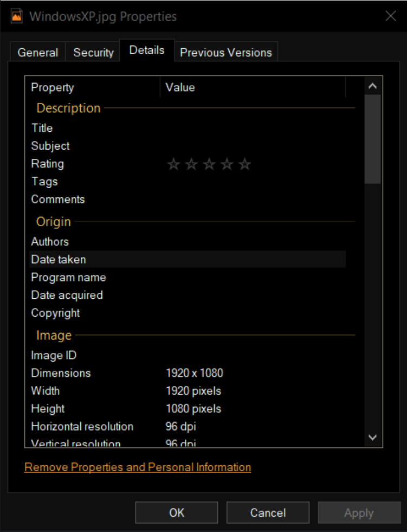407x532 pixels.
Task: Click the scroll up arrow
Action: click(372, 86)
